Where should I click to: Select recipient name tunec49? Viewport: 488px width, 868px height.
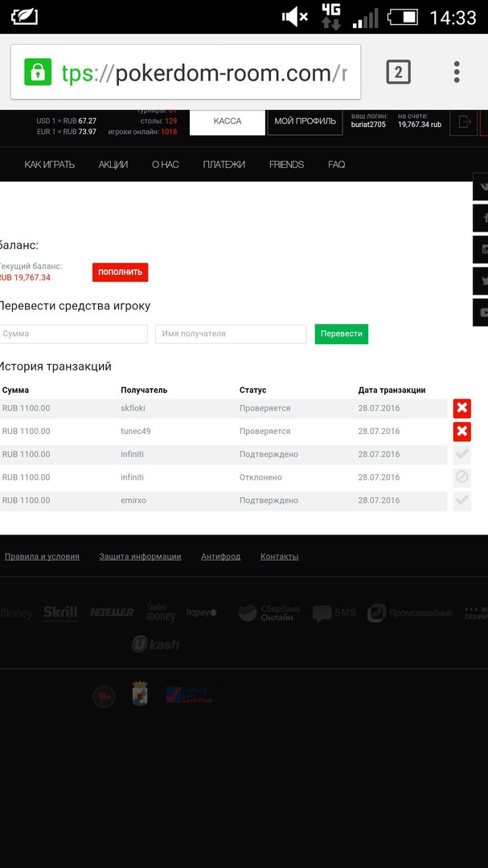point(136,432)
